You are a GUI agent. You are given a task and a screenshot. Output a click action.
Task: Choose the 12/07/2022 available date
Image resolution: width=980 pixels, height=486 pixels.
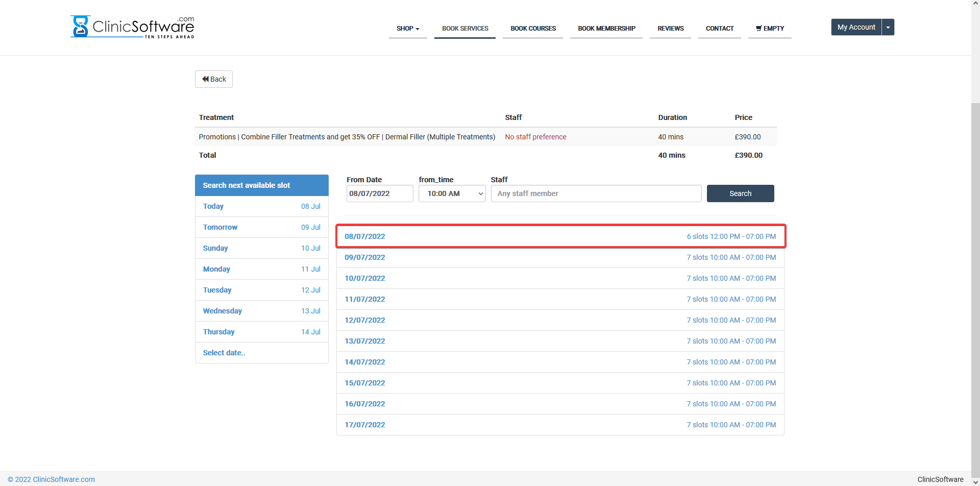pos(560,320)
